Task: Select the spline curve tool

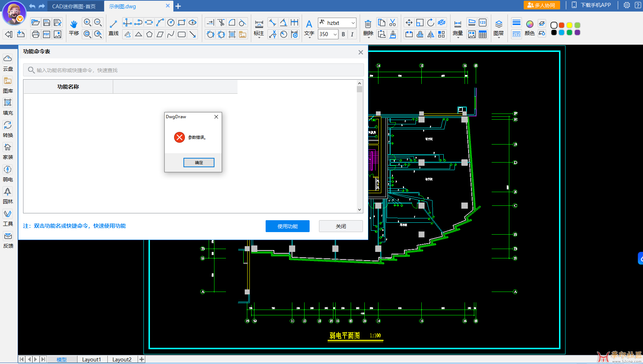Action: coord(171,34)
